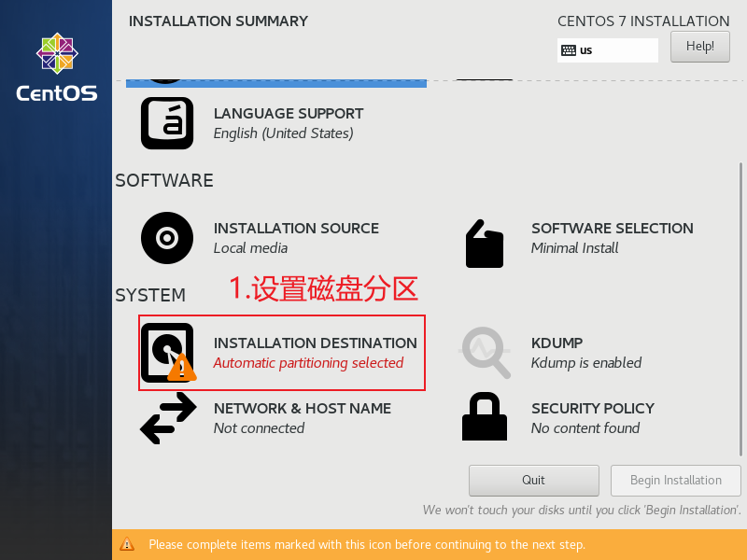The width and height of the screenshot is (747, 560).
Task: Click 'Automatic partitioning selected' red text
Action: pyautogui.click(x=309, y=363)
